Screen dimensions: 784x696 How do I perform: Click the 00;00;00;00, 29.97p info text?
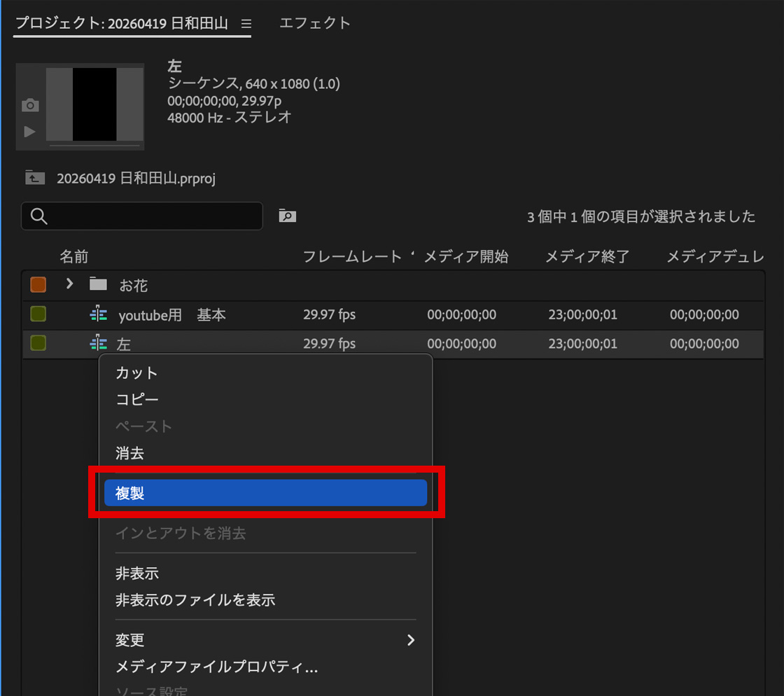click(225, 101)
